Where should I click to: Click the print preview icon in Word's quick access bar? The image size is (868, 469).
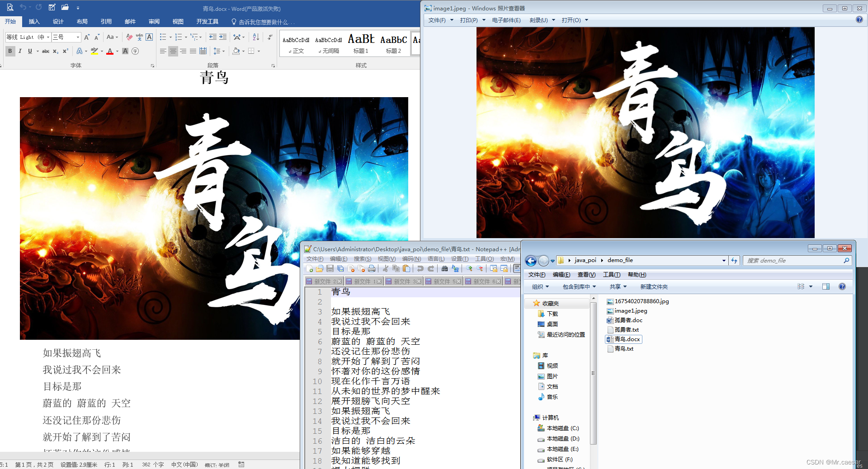tap(10, 7)
